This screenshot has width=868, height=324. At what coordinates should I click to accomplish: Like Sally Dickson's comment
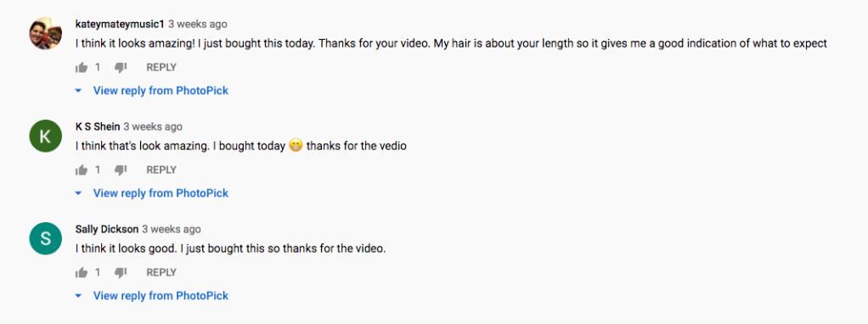[82, 272]
